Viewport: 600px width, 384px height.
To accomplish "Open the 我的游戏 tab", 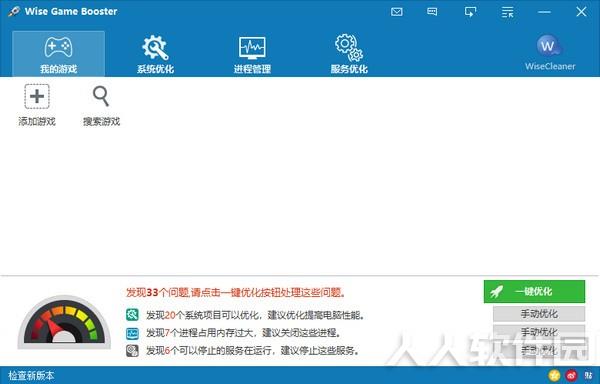I will [x=59, y=54].
